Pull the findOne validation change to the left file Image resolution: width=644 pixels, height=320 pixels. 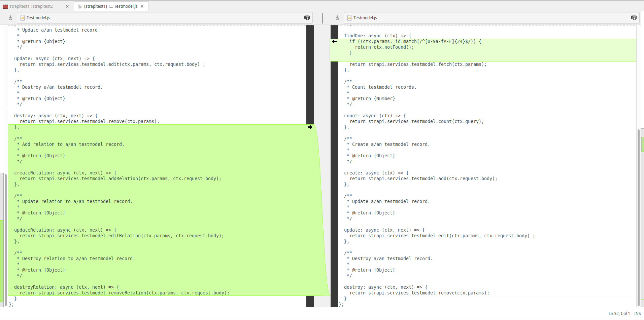coord(334,41)
